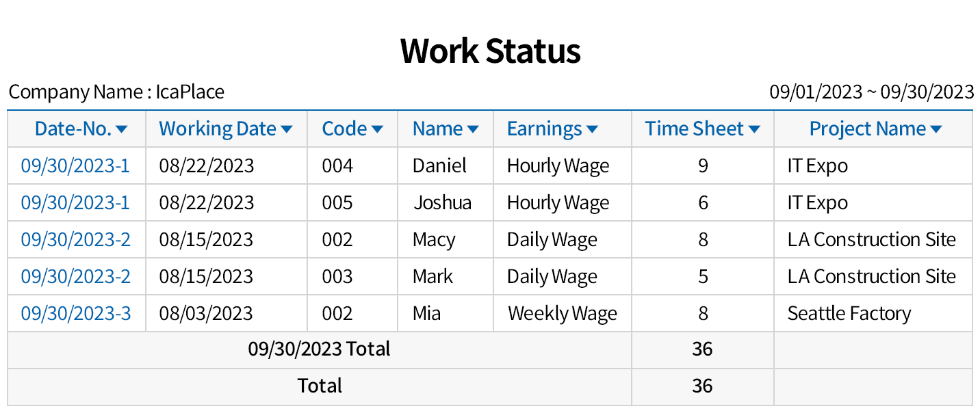Select Daniel's IT Expo project cell

818,165
